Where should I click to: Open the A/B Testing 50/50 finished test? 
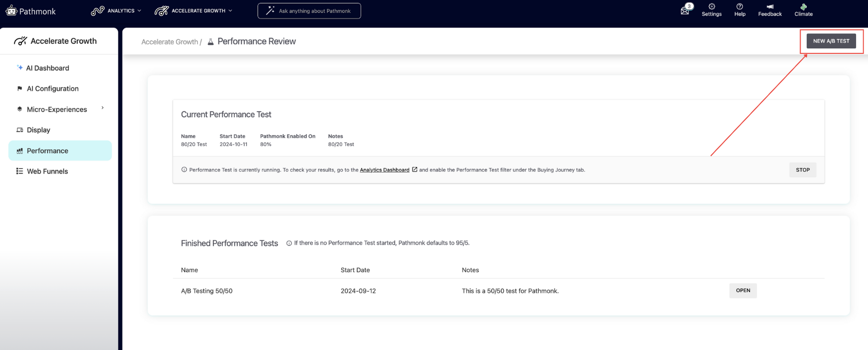tap(743, 291)
